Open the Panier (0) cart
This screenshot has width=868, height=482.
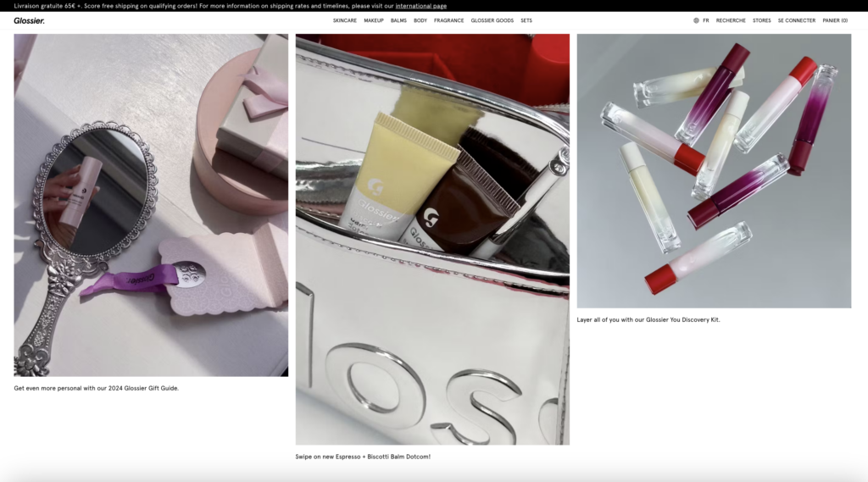[x=835, y=20]
